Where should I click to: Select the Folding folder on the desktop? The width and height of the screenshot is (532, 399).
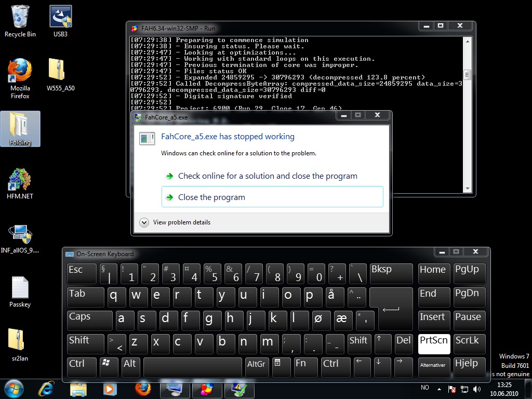[x=20, y=129]
